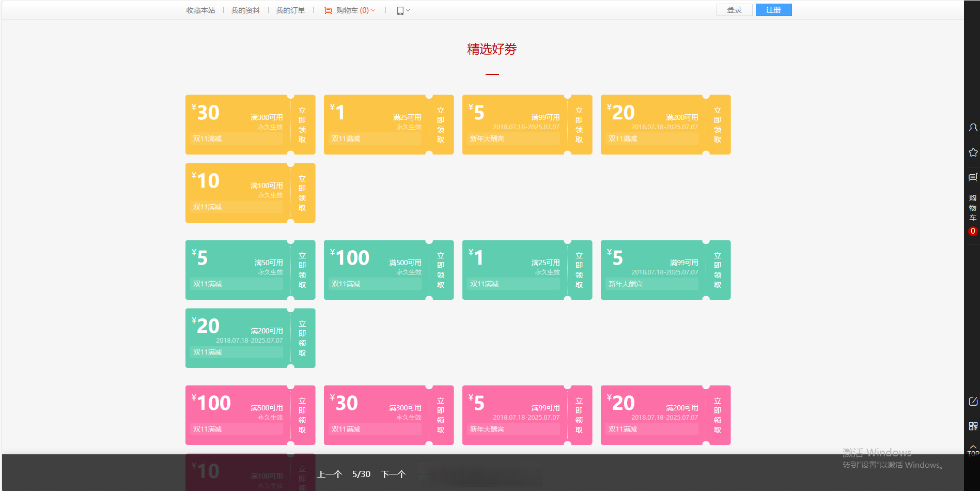Image resolution: width=980 pixels, height=491 pixels.
Task: Expand the chevron beside the mobile phone icon
Action: [408, 10]
